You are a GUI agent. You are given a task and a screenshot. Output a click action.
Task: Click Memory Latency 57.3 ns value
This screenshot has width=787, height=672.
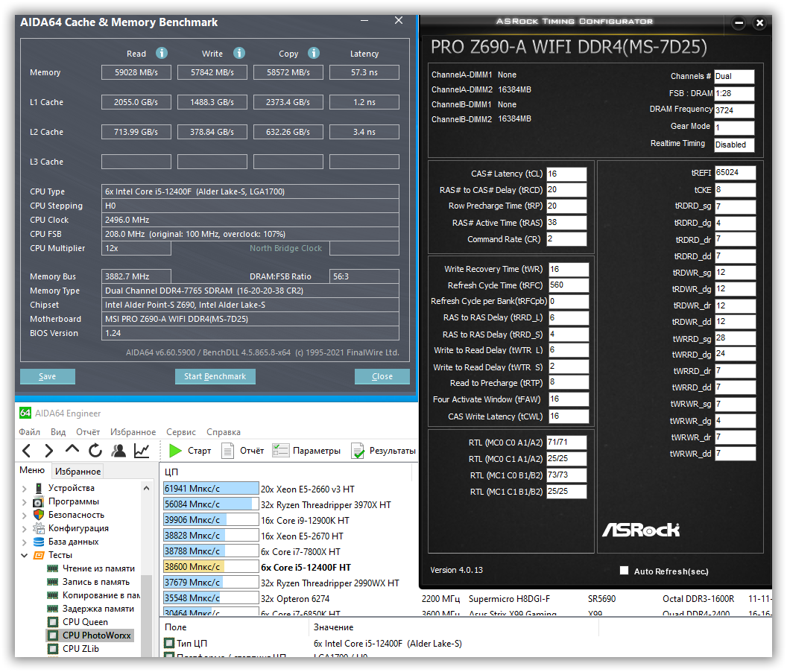tap(364, 72)
